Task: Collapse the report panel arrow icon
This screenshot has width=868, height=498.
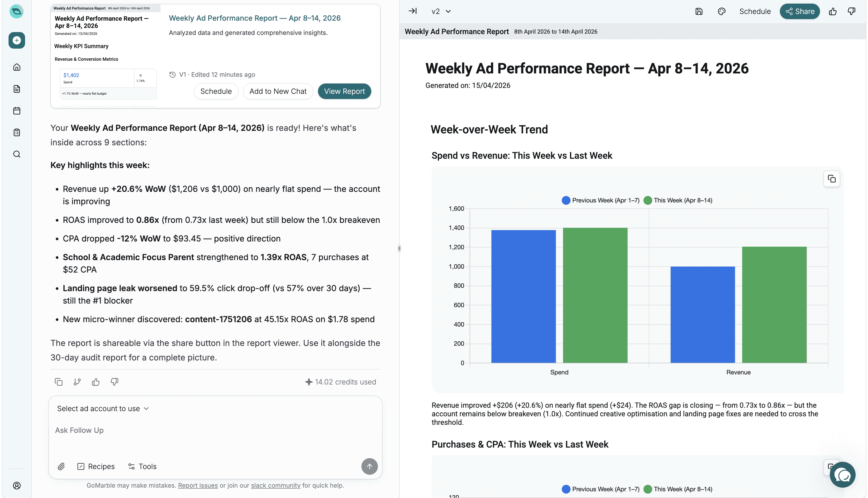Action: click(413, 11)
